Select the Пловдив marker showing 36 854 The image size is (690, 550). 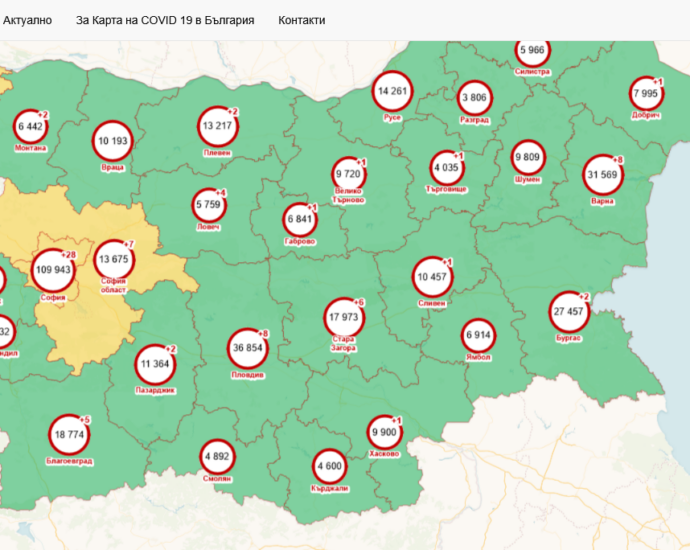pyautogui.click(x=248, y=348)
